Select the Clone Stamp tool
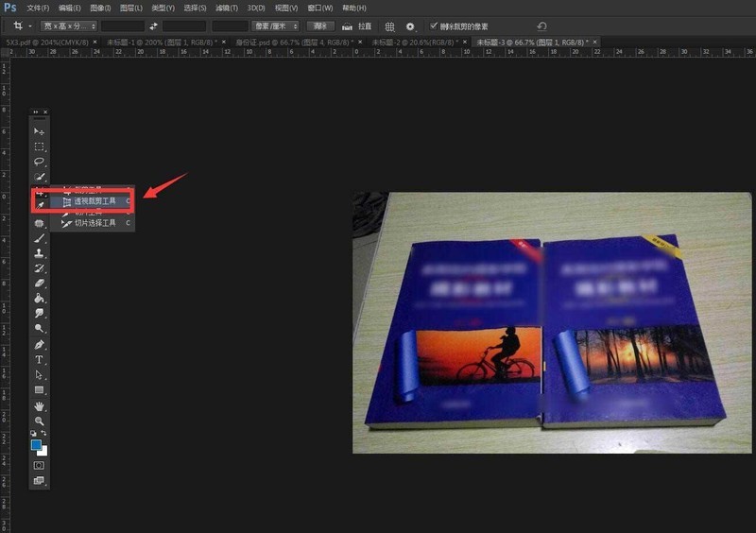Screen dimensions: 756x533 pos(39,253)
